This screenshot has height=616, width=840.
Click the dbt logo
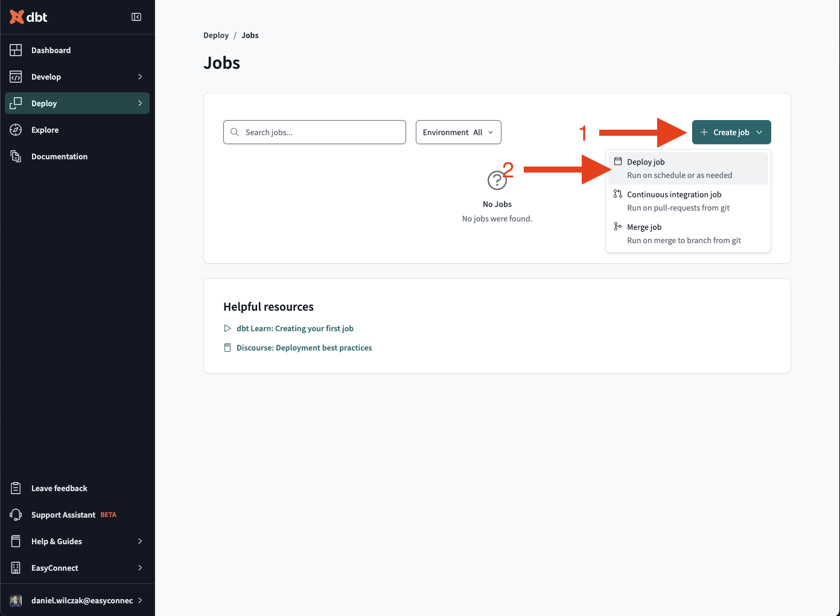click(28, 17)
